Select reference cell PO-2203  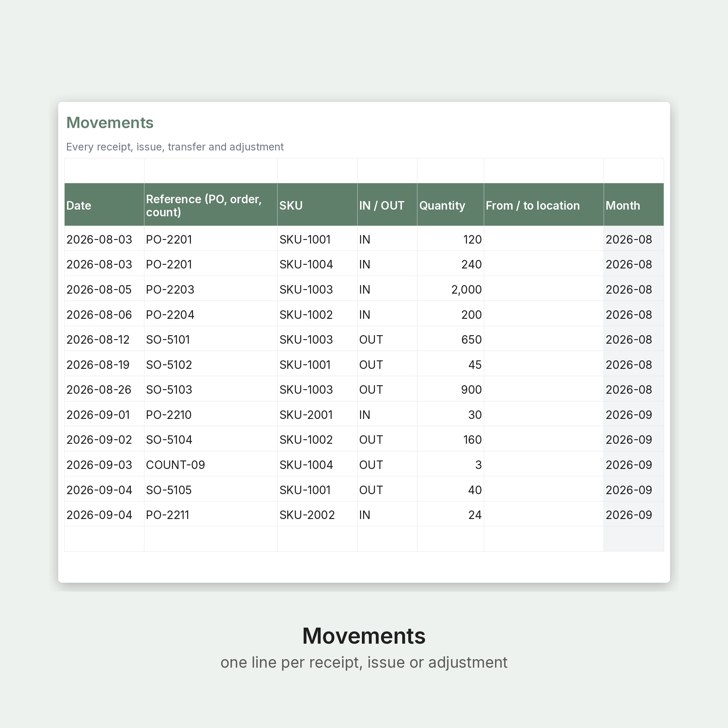211,289
